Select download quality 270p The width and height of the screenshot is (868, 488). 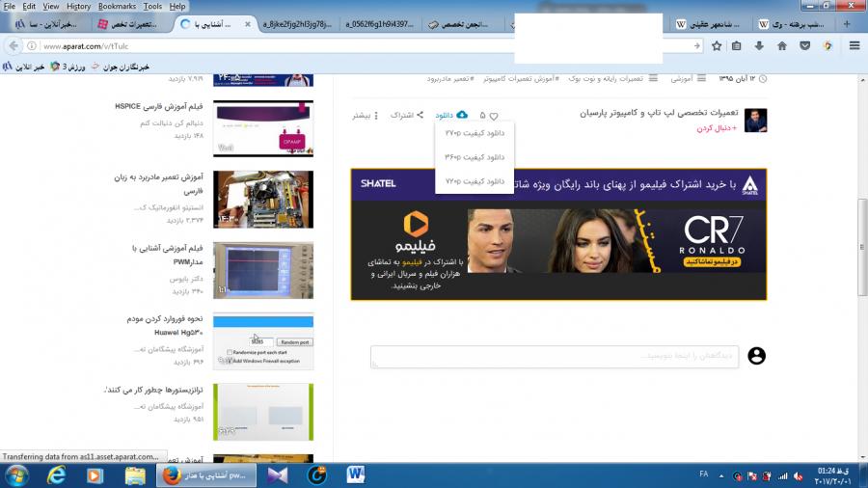point(475,133)
